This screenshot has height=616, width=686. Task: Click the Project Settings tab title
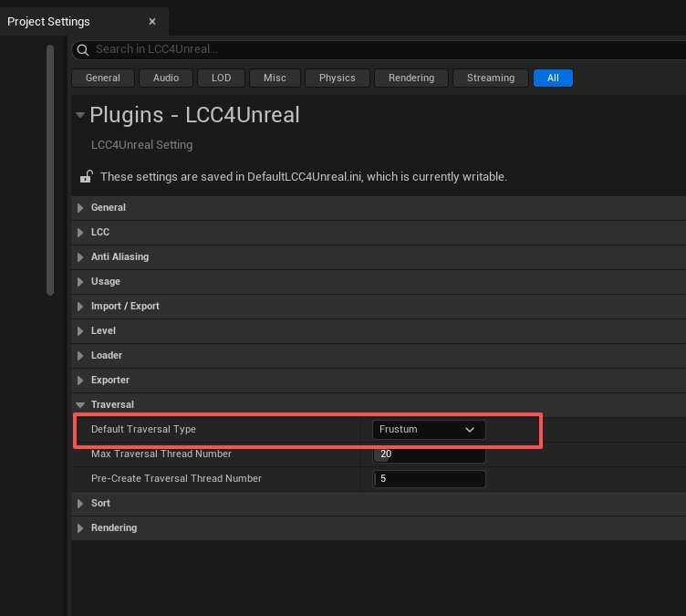point(48,22)
